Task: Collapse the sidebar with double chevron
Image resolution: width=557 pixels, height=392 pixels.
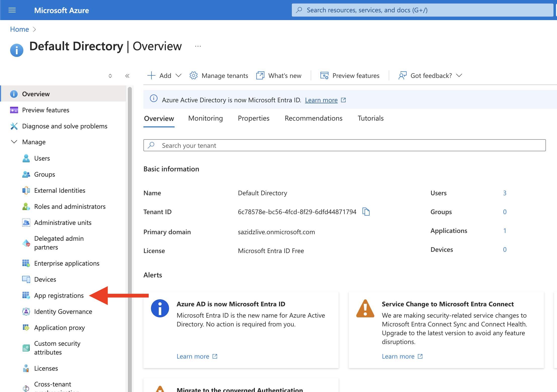Action: (127, 76)
